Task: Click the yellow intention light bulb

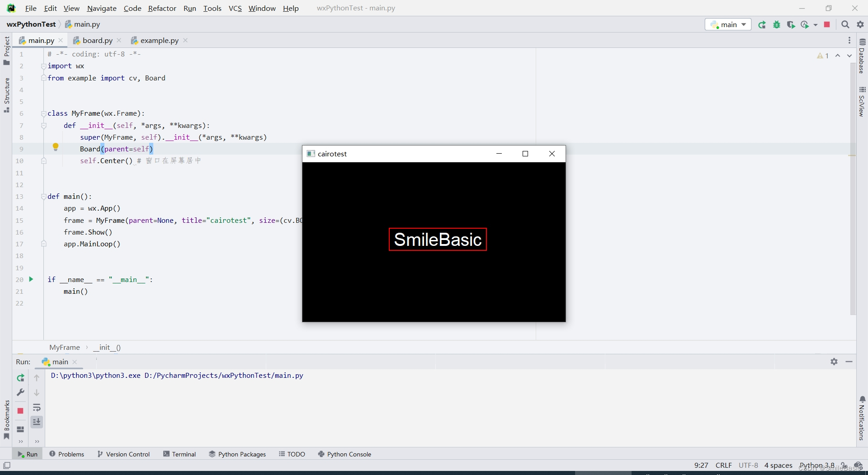Action: tap(56, 146)
